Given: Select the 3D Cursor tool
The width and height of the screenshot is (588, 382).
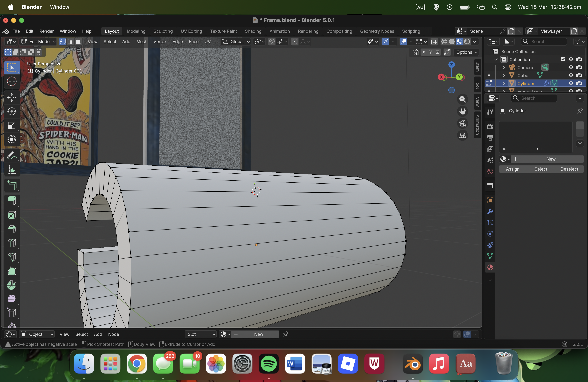Looking at the screenshot, I should 12,82.
